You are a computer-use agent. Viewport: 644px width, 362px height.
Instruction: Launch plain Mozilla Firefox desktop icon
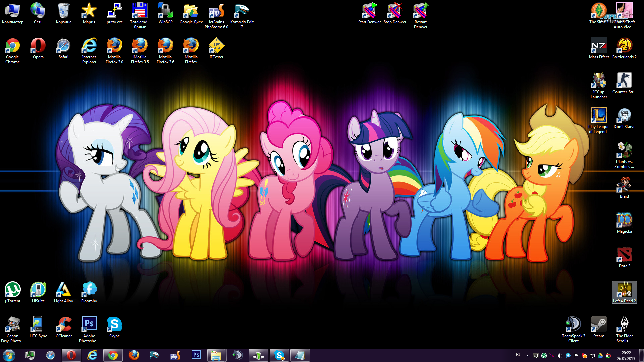coord(191,51)
